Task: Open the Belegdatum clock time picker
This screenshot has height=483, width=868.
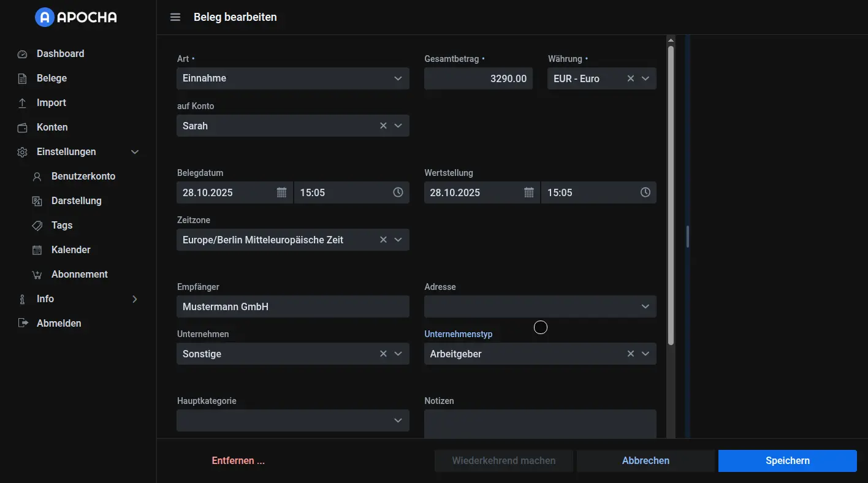Action: pos(398,192)
